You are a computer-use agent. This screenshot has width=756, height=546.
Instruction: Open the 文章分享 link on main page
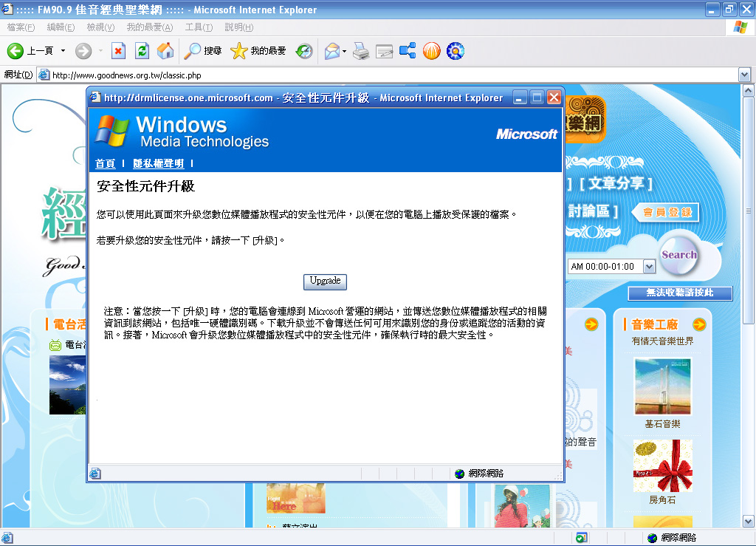(x=616, y=183)
